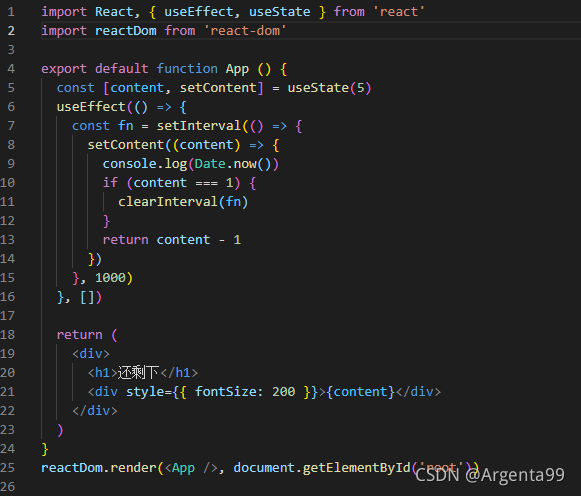Screen dimensions: 581x496
Task: Click the return keyword on line 13
Action: [x=125, y=240]
